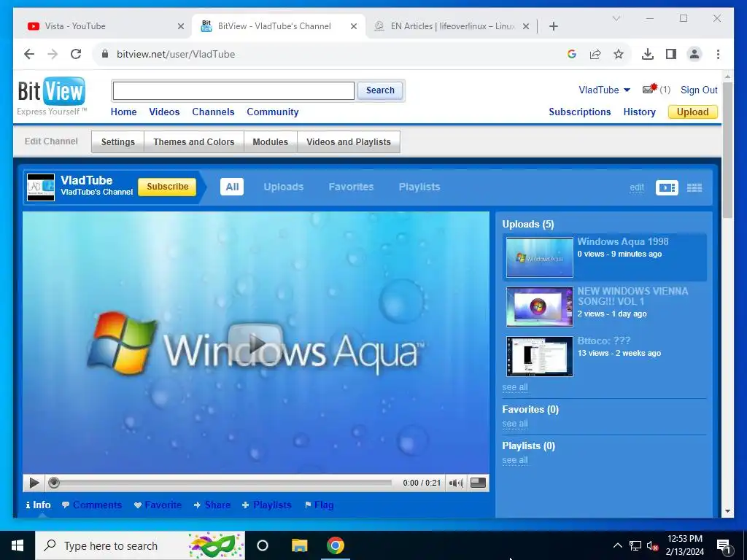Open Videos and Playlists editor

pos(349,142)
